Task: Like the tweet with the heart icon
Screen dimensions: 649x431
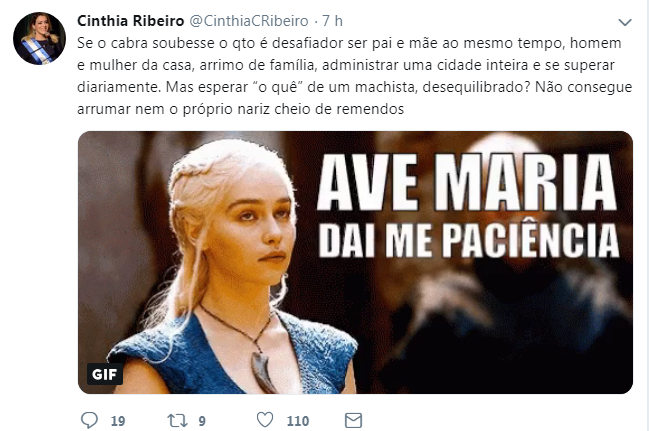Action: point(265,419)
